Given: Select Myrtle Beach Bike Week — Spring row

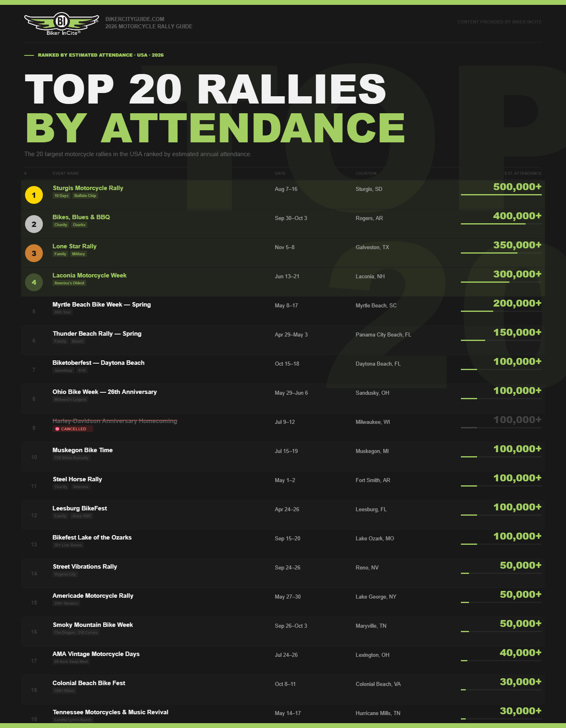Looking at the screenshot, I should click(101, 305).
